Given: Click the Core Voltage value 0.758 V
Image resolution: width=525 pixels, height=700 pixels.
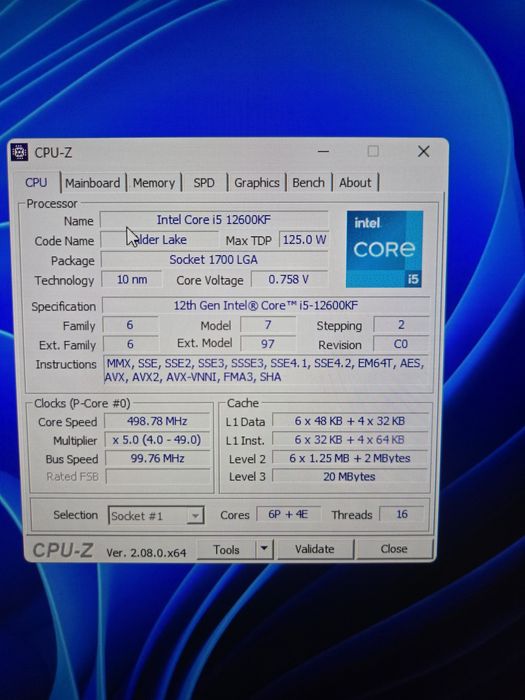Looking at the screenshot, I should pos(289,279).
